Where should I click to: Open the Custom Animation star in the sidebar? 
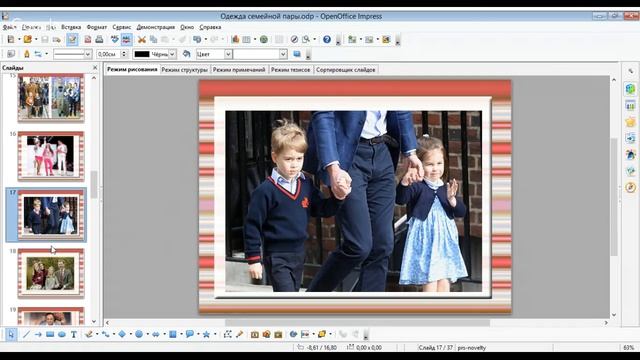630,122
